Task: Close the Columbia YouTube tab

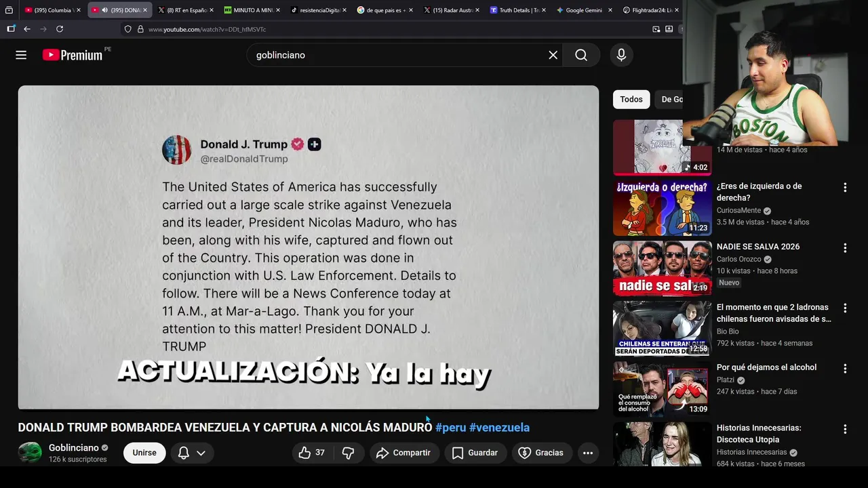Action: click(79, 10)
